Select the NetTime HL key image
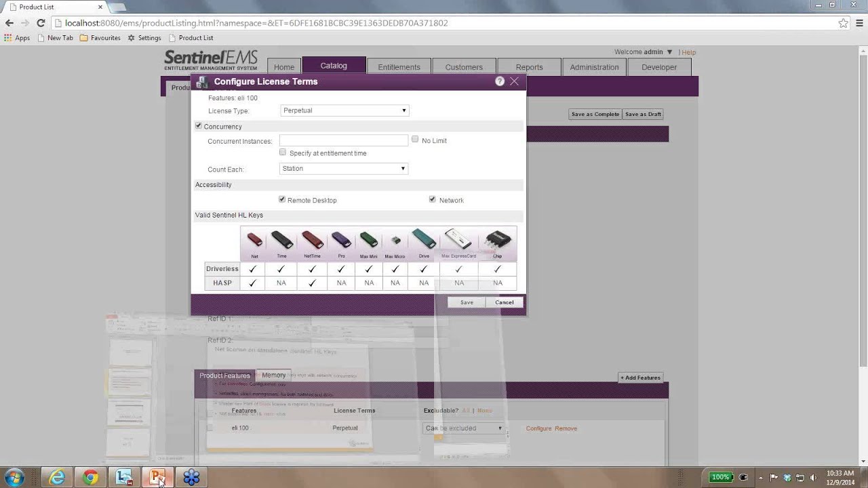Image resolution: width=868 pixels, height=488 pixels. click(313, 240)
